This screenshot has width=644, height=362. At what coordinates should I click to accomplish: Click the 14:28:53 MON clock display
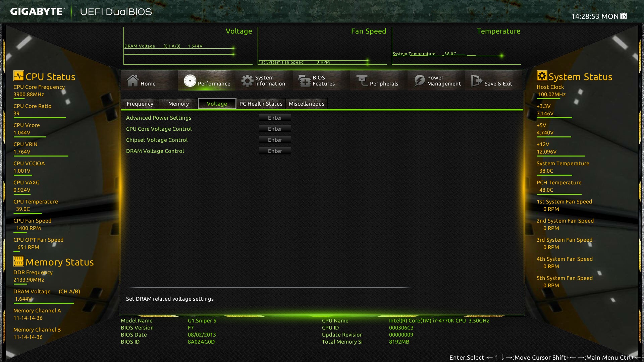[x=595, y=16]
